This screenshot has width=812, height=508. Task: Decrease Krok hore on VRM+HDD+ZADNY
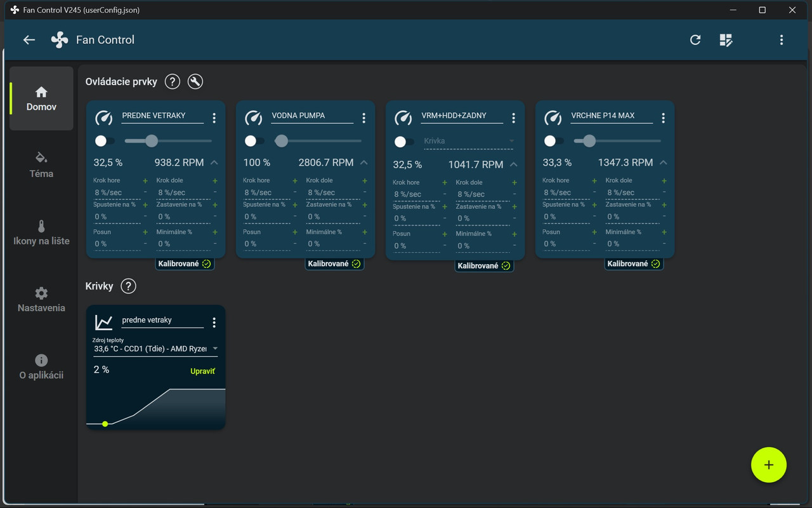pyautogui.click(x=445, y=194)
